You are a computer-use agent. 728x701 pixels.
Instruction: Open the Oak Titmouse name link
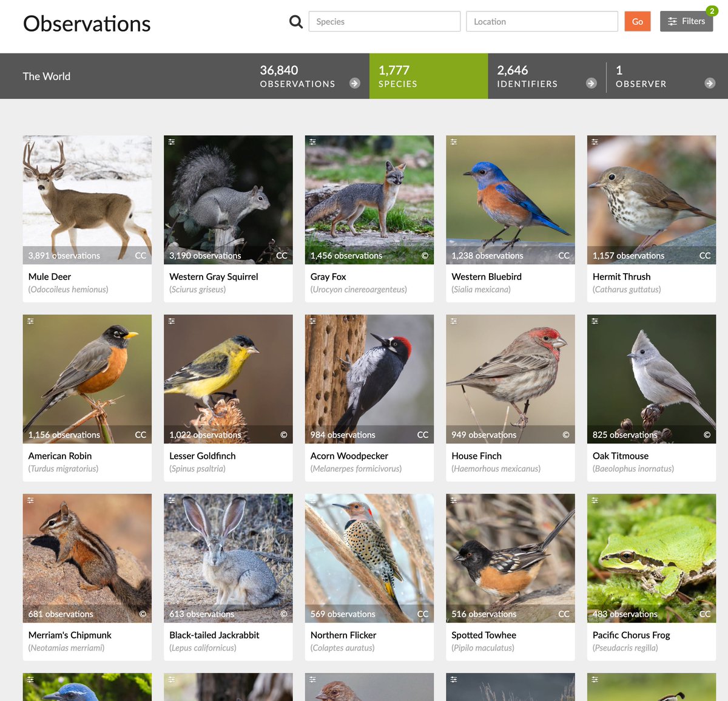click(621, 456)
